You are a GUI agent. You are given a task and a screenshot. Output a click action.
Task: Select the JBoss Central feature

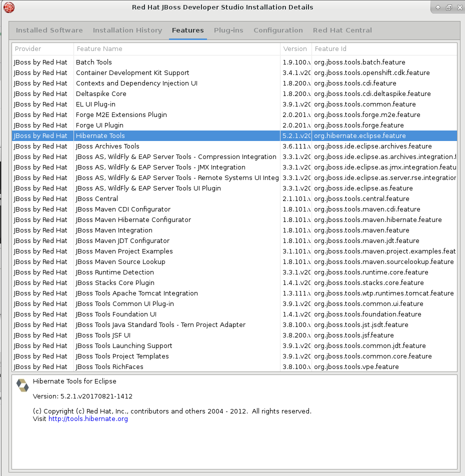point(234,199)
